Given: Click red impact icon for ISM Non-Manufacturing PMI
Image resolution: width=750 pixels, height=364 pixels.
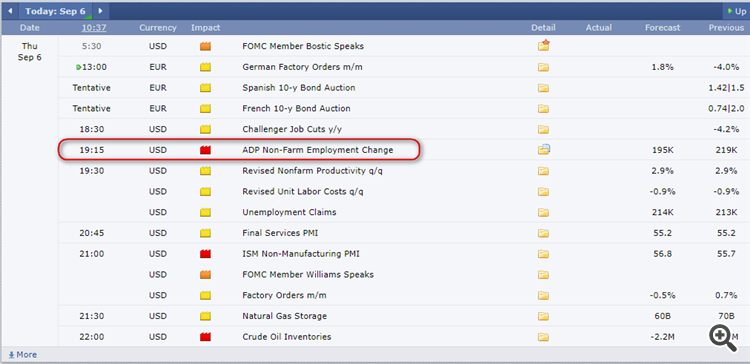Looking at the screenshot, I should point(205,254).
